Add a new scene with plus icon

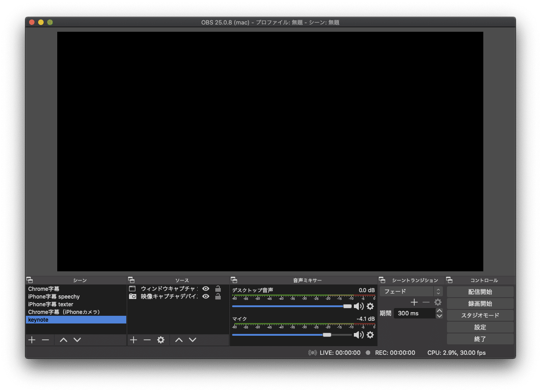tap(32, 340)
